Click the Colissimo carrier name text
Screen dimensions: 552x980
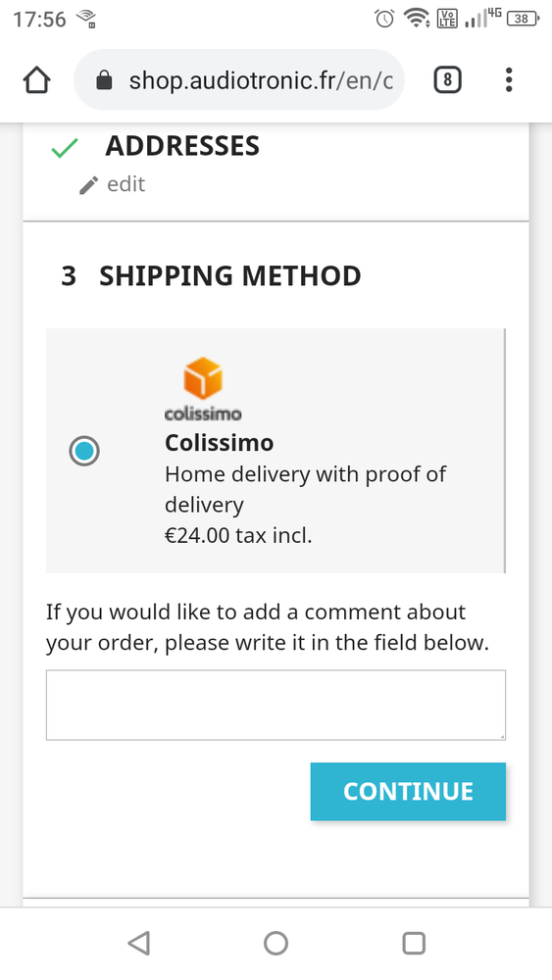tap(220, 443)
